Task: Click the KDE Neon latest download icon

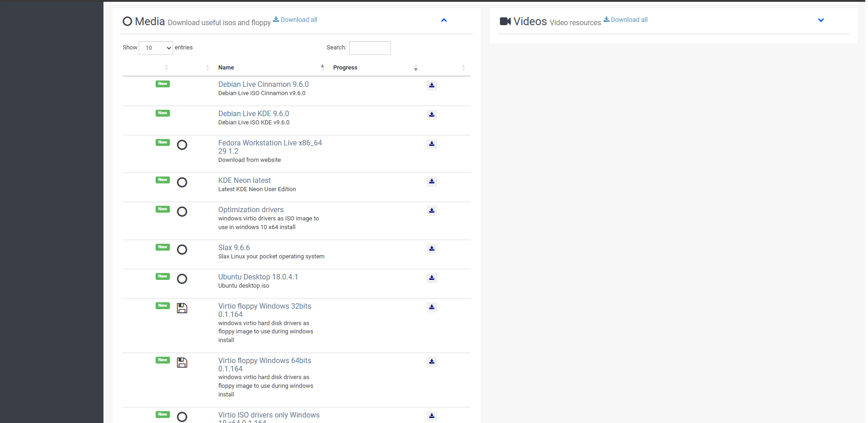Action: 431,182
